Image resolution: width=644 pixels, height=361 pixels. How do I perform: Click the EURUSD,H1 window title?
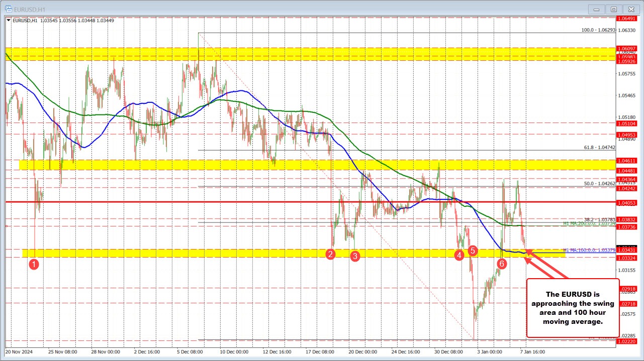coord(29,9)
